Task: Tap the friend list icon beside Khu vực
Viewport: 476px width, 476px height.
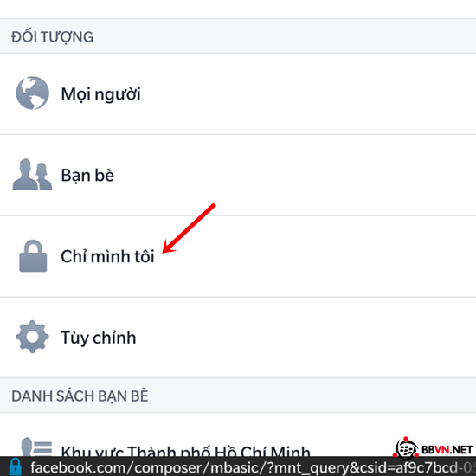Action: (x=36, y=447)
